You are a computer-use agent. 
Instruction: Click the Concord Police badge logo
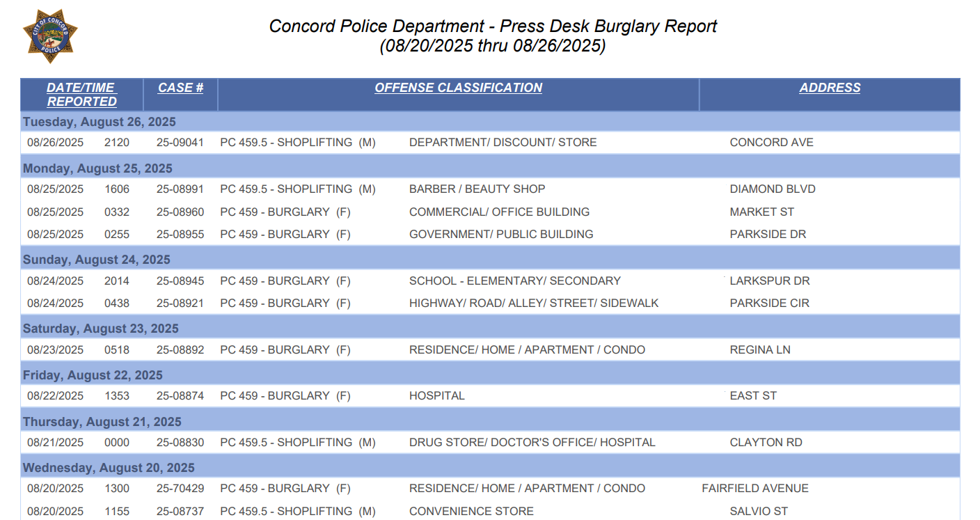(x=50, y=36)
